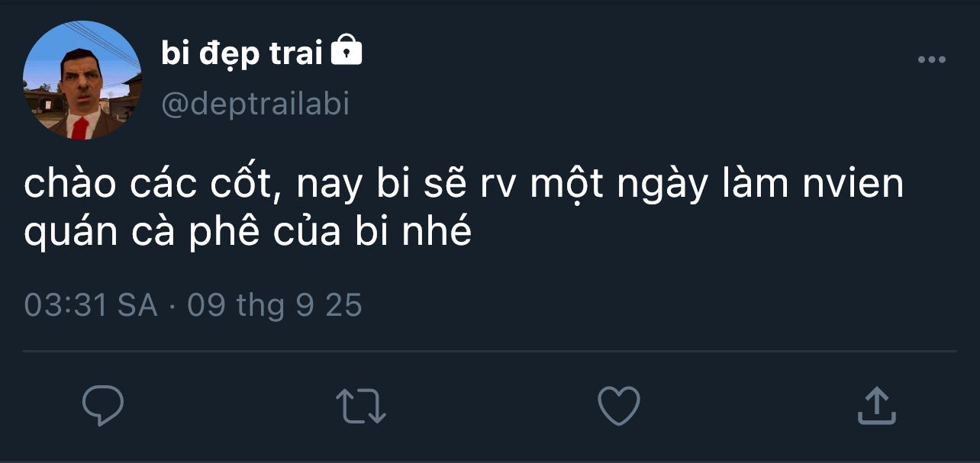Open the Mr. Bean profile picture

82,80
